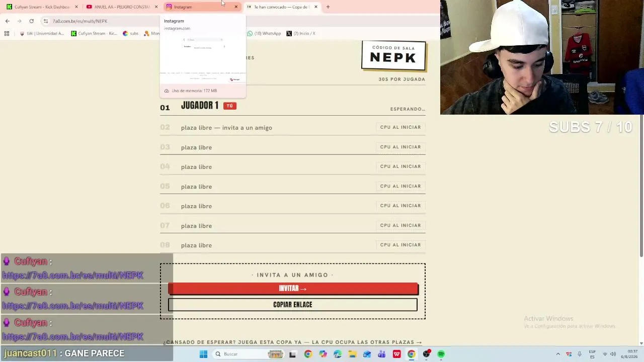Screen dimensions: 644x362
Task: Open the Inicio / X bookmark
Action: pyautogui.click(x=301, y=34)
